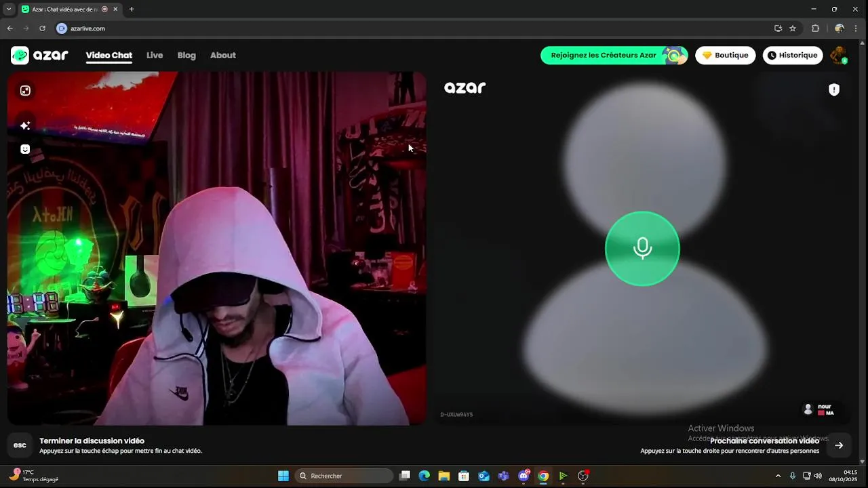
Task: Open the 17°C weather widget
Action: click(x=35, y=476)
